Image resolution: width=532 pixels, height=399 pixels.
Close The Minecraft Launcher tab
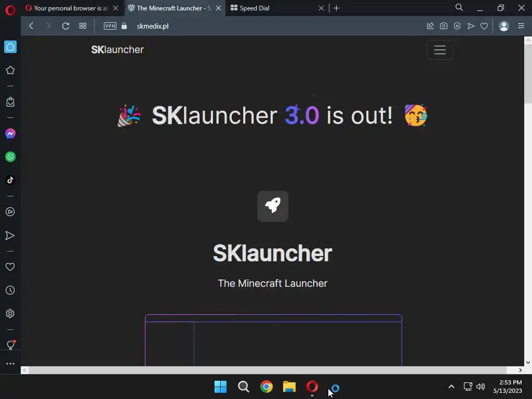[x=219, y=8]
